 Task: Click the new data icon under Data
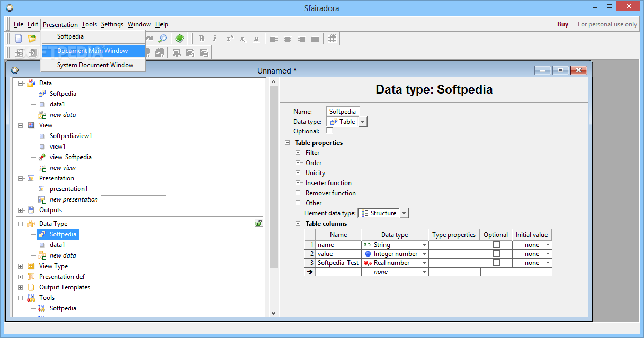click(x=42, y=115)
